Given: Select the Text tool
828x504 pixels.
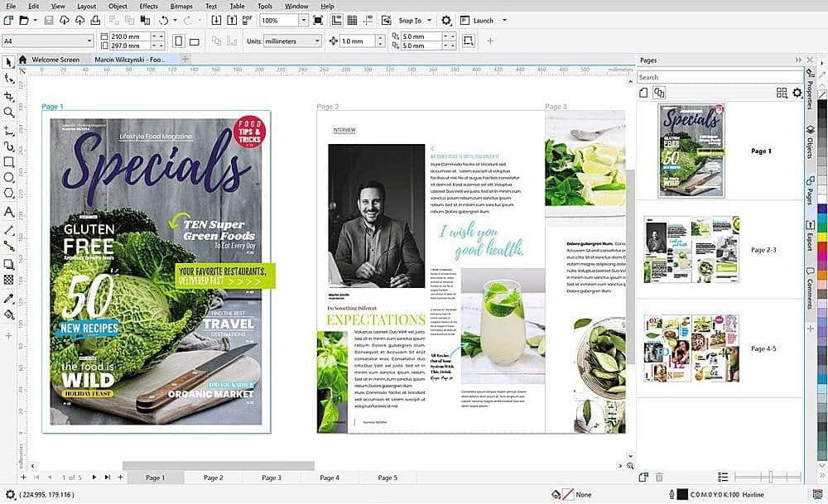Looking at the screenshot, I should pos(9,212).
